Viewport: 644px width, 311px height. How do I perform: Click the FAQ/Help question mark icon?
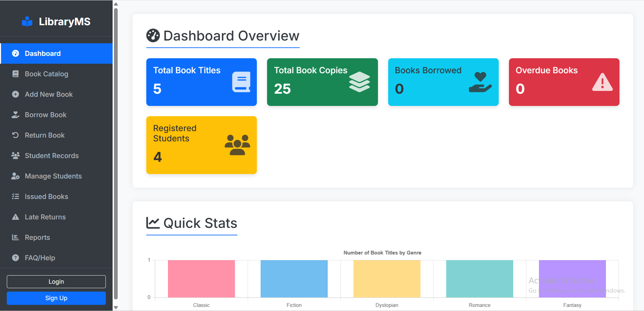click(x=15, y=258)
